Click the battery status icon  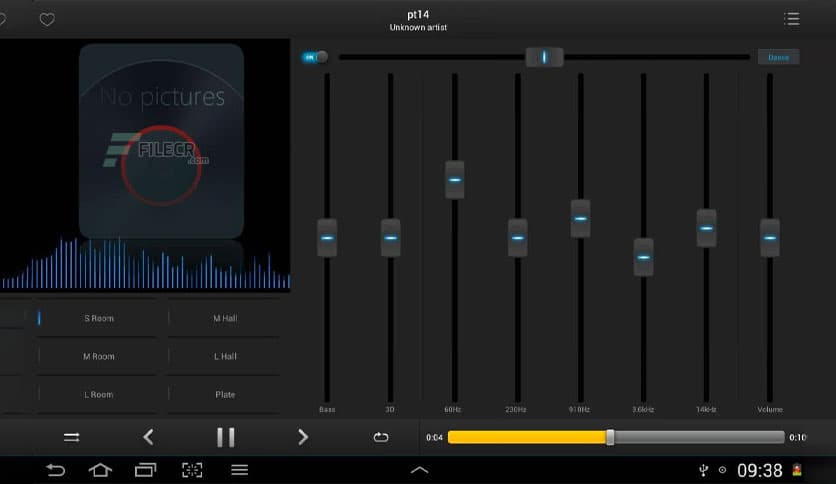pyautogui.click(x=797, y=470)
